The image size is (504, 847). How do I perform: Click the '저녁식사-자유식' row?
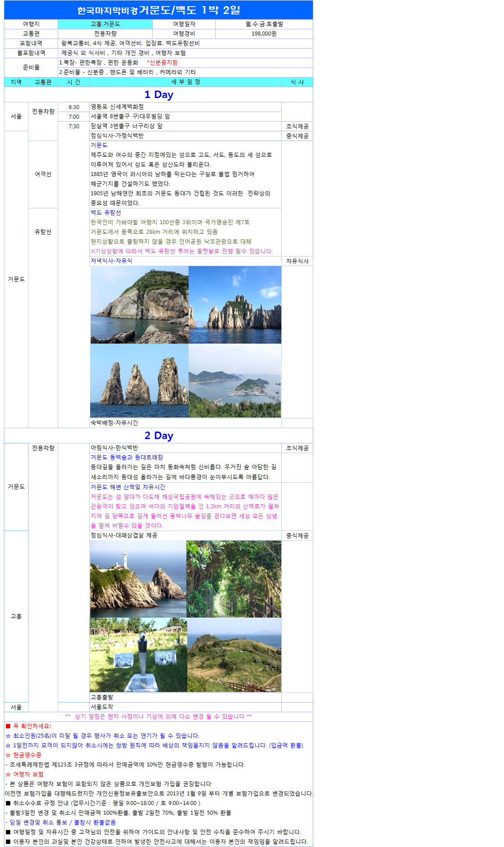point(185,261)
